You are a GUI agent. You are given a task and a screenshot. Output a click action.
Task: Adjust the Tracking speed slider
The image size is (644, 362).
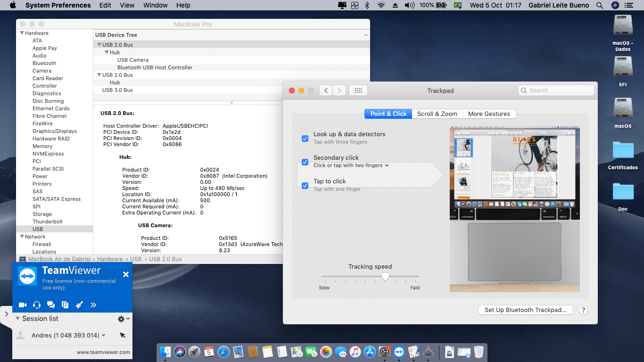click(x=385, y=277)
